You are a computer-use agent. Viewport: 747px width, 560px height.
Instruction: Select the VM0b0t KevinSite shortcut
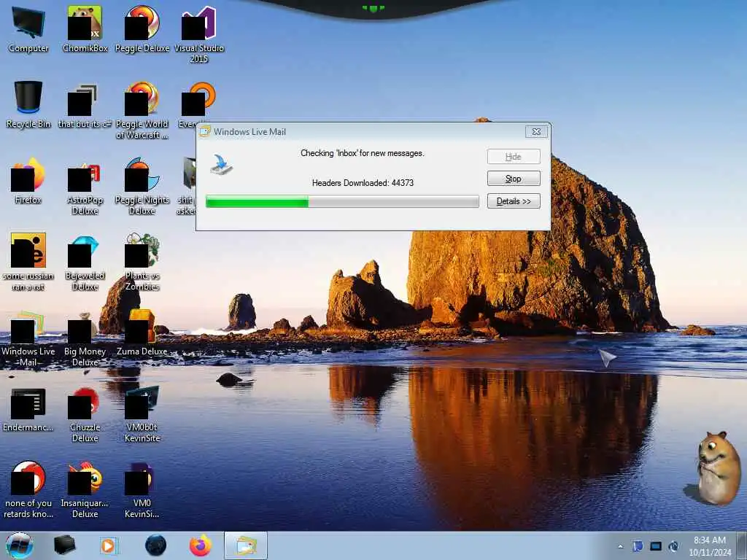point(142,414)
